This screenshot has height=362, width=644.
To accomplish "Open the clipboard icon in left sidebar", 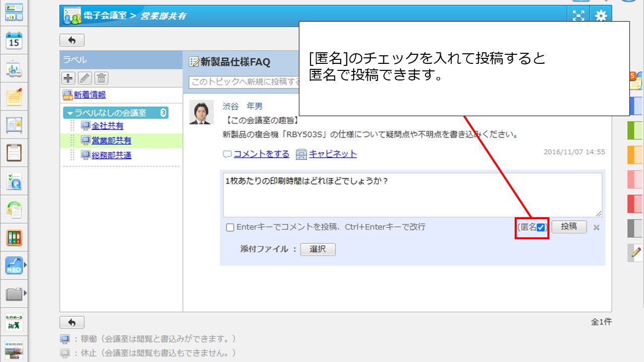I will point(14,153).
